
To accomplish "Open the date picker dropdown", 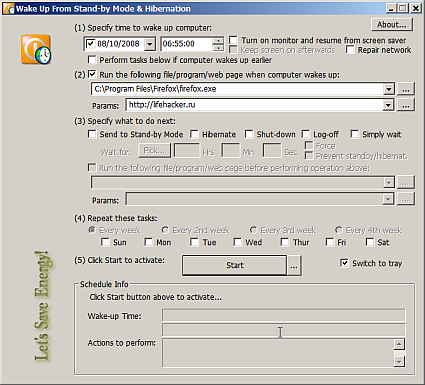I will pyautogui.click(x=150, y=44).
